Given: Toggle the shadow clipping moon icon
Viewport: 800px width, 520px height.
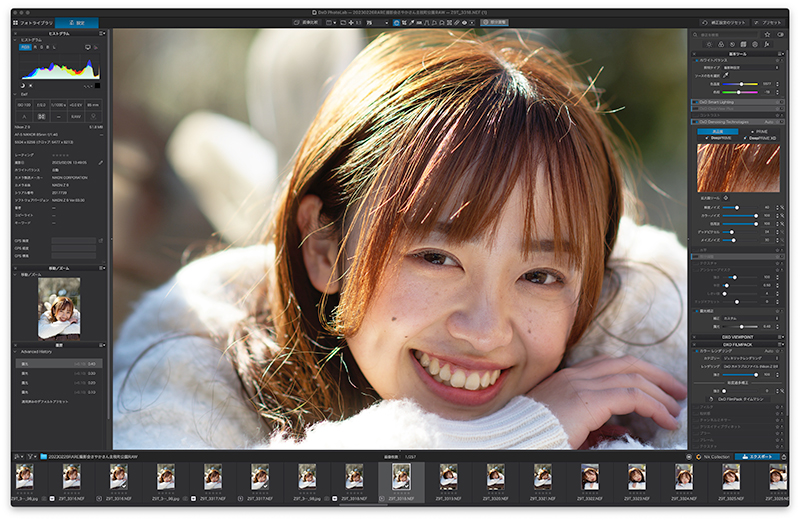Looking at the screenshot, I should click(23, 86).
